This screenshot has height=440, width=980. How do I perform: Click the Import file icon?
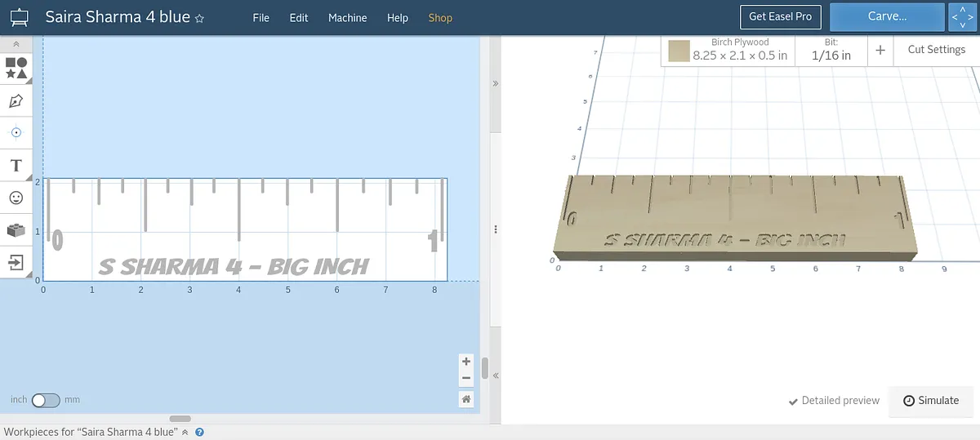coord(16,262)
